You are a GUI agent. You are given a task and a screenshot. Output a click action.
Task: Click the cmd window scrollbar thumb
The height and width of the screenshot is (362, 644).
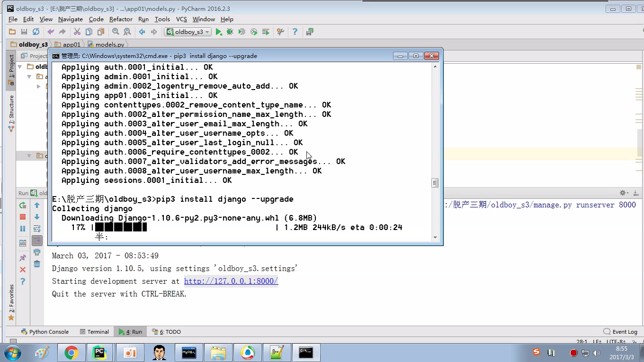[435, 183]
